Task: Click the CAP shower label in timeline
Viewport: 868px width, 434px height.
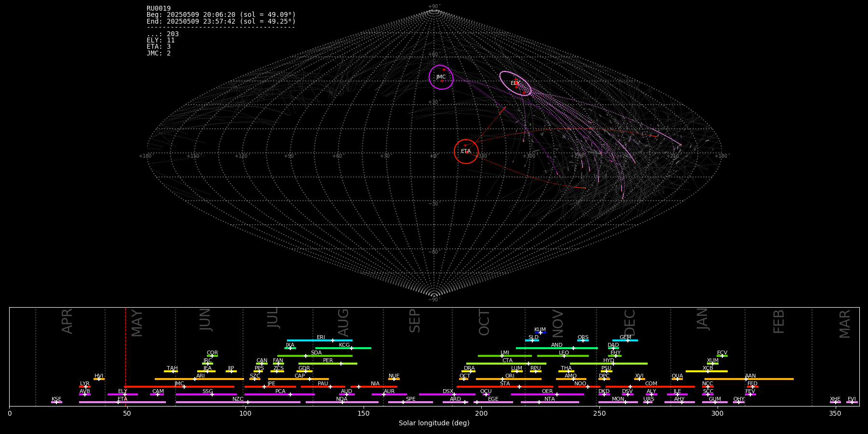Action: tap(300, 376)
